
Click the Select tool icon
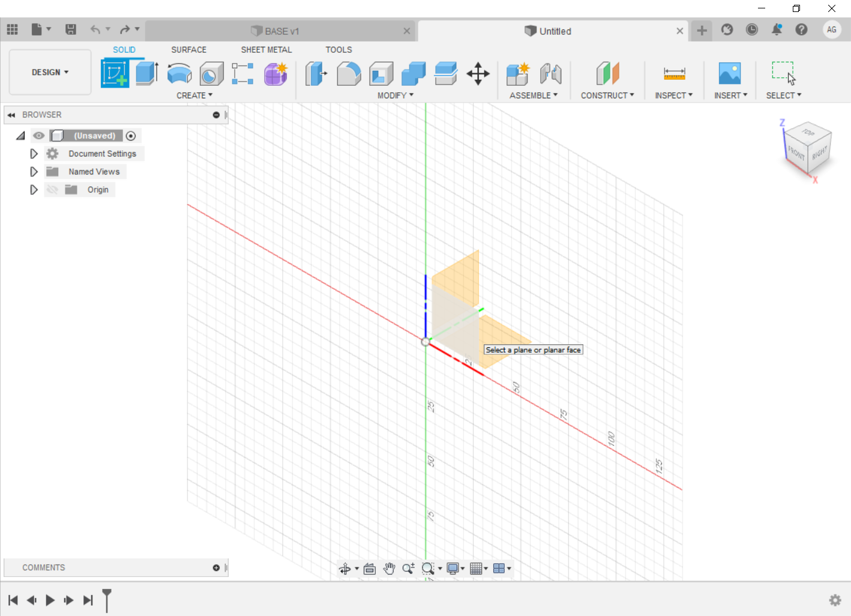[x=784, y=73]
